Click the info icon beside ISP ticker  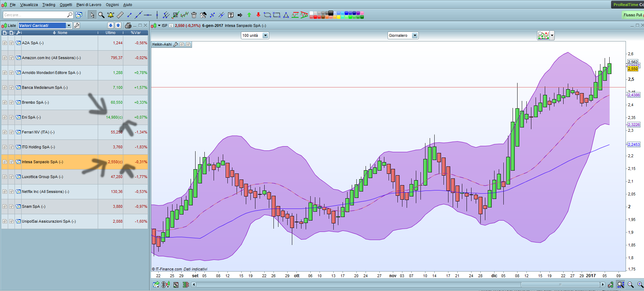click(x=171, y=25)
